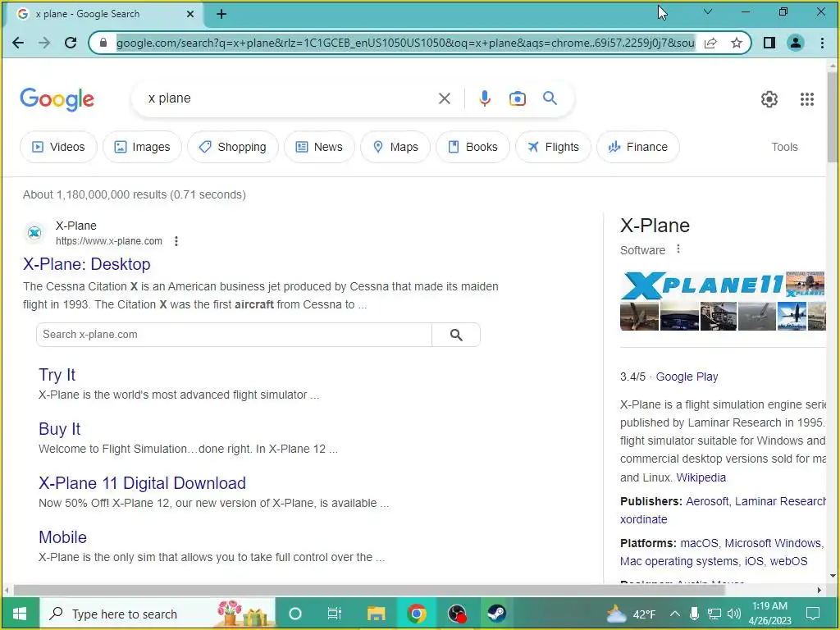Viewport: 840px width, 630px height.
Task: Open more options beside Software label
Action: coord(678,249)
